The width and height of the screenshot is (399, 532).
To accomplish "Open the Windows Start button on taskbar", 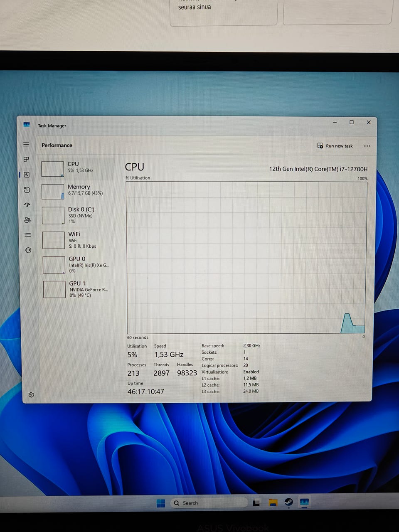I will click(x=161, y=503).
